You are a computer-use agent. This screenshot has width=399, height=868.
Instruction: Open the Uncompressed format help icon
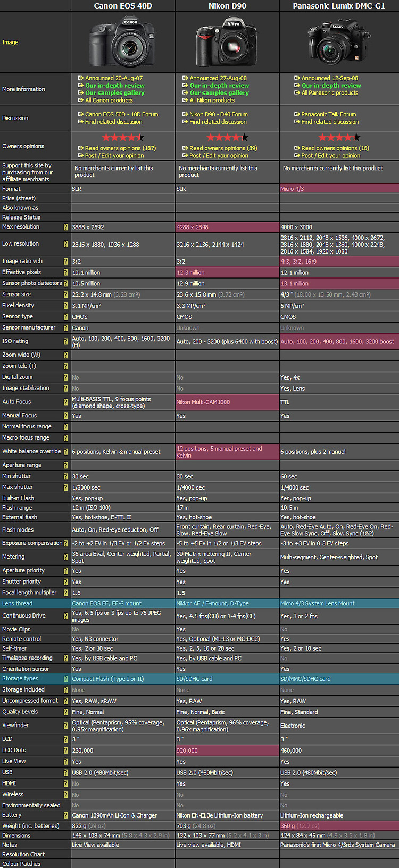click(x=66, y=701)
